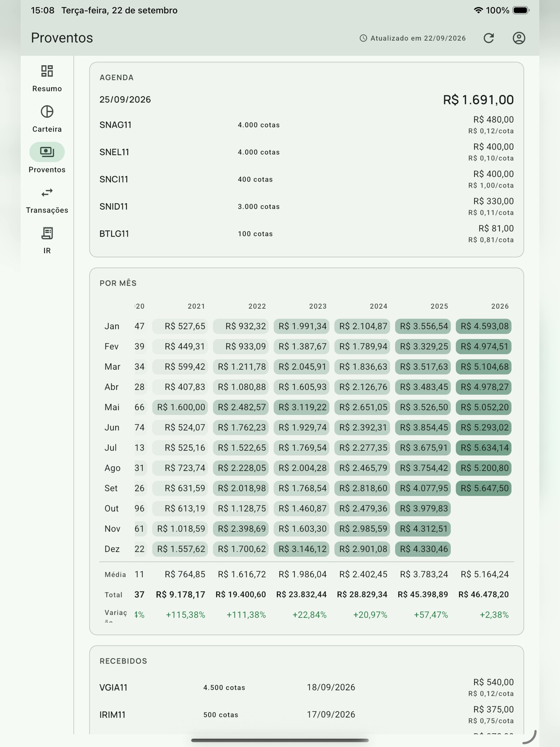Select the Ago 2022 cell R$ 2.228,05
Screen dimensions: 560x747
pyautogui.click(x=240, y=468)
